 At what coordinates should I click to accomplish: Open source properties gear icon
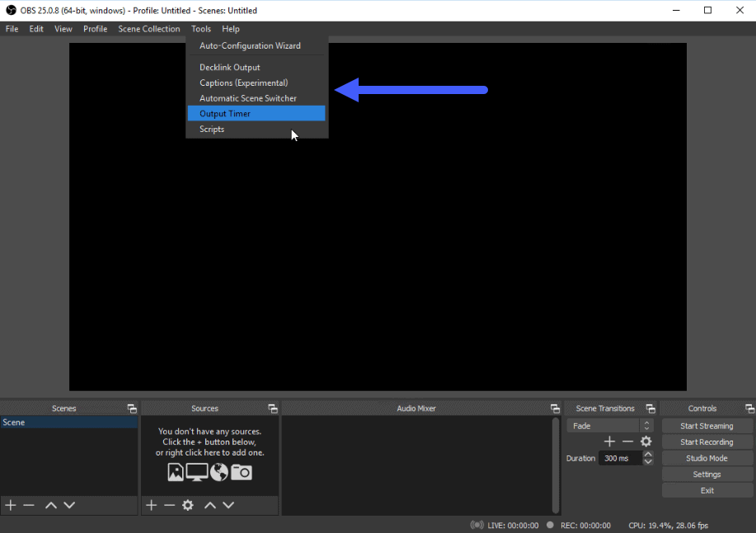(x=187, y=505)
